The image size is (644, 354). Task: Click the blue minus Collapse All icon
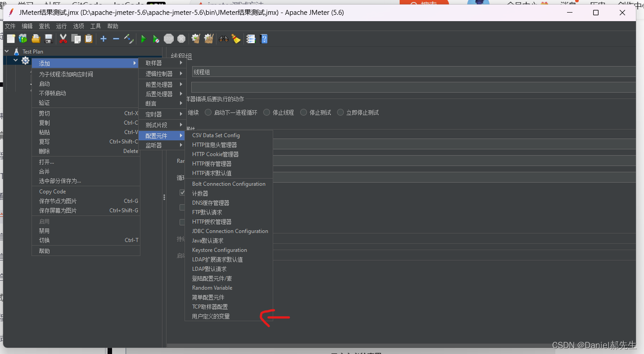pyautogui.click(x=116, y=39)
